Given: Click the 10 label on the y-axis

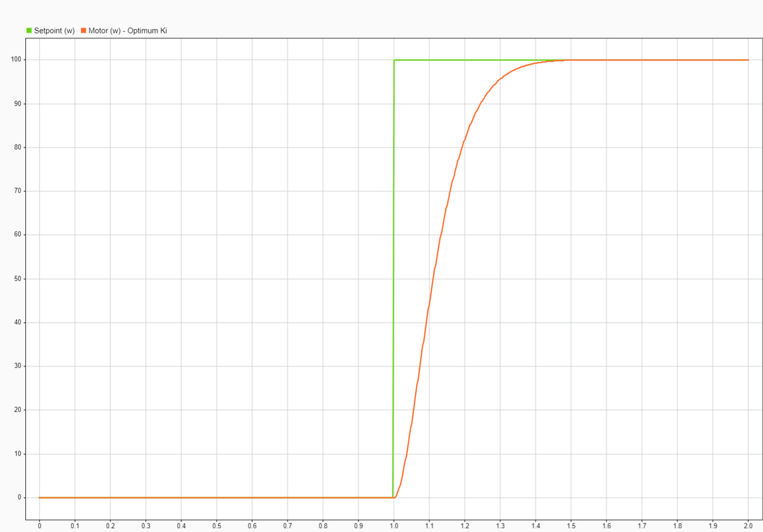Looking at the screenshot, I should [18, 454].
